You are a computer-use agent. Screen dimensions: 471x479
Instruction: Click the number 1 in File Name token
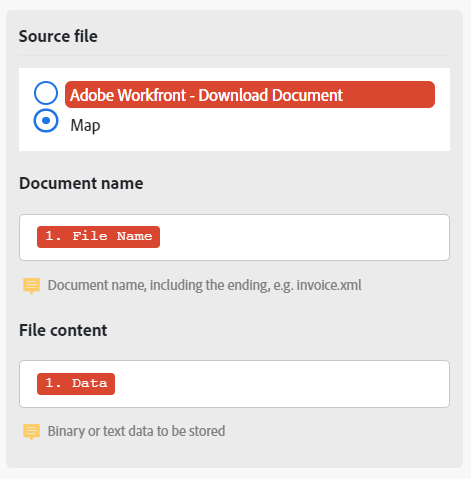coord(49,236)
